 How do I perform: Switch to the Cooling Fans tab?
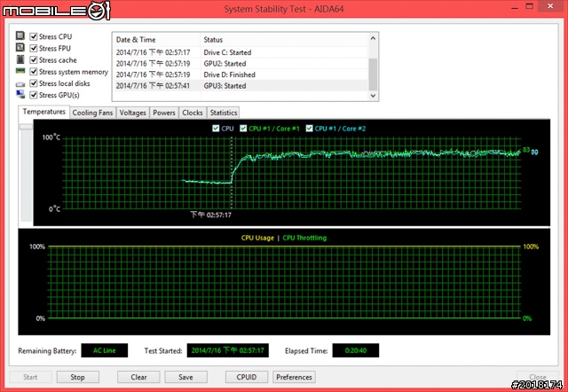[x=92, y=113]
